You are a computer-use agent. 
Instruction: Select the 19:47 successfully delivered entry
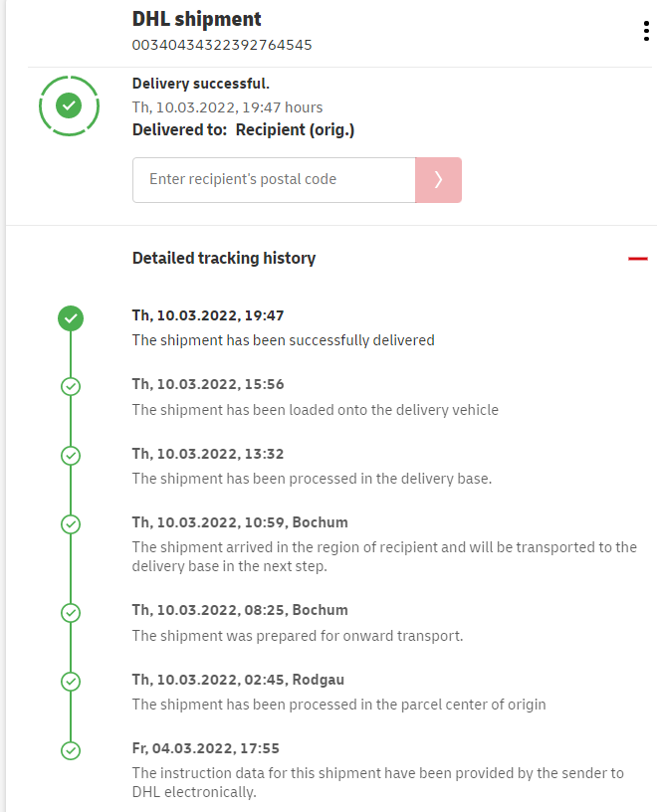(283, 340)
